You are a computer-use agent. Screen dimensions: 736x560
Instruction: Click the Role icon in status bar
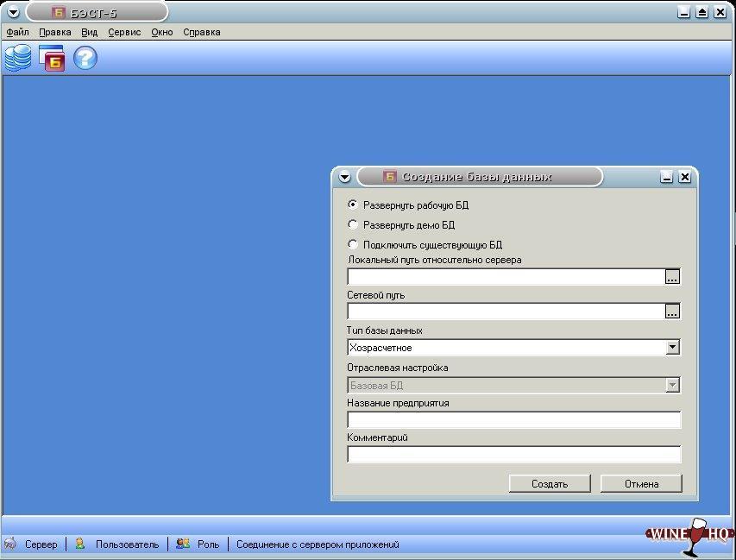tap(182, 544)
